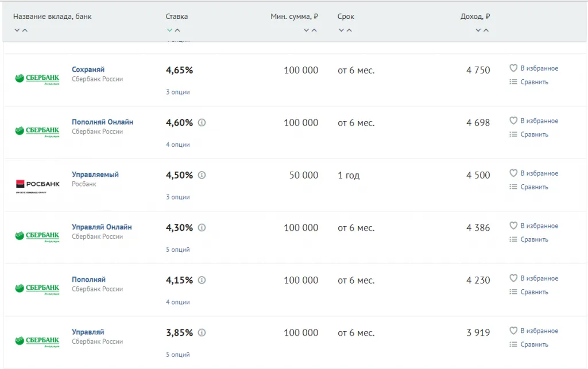Screen dimensions: 588x369
Task: Click the heart icon for Сохраняй deposit
Action: click(513, 68)
